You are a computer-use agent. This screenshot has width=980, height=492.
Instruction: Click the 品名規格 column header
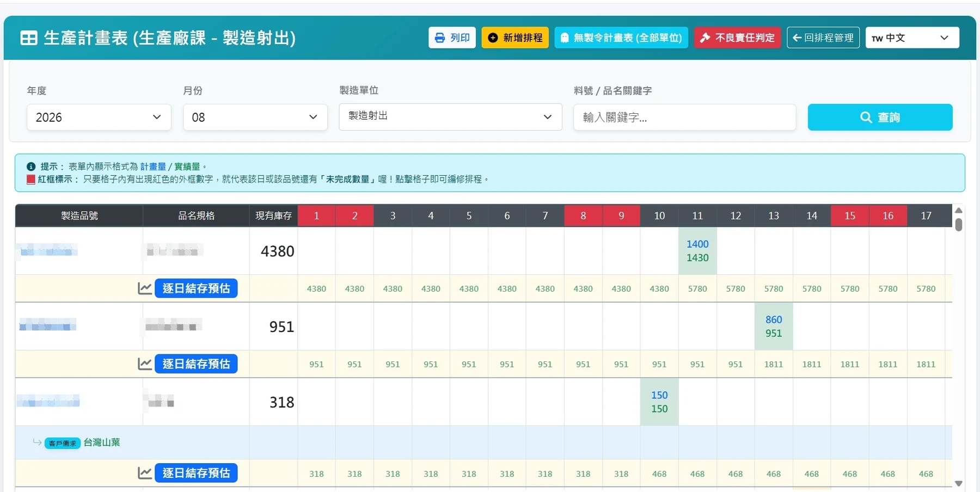pos(196,216)
